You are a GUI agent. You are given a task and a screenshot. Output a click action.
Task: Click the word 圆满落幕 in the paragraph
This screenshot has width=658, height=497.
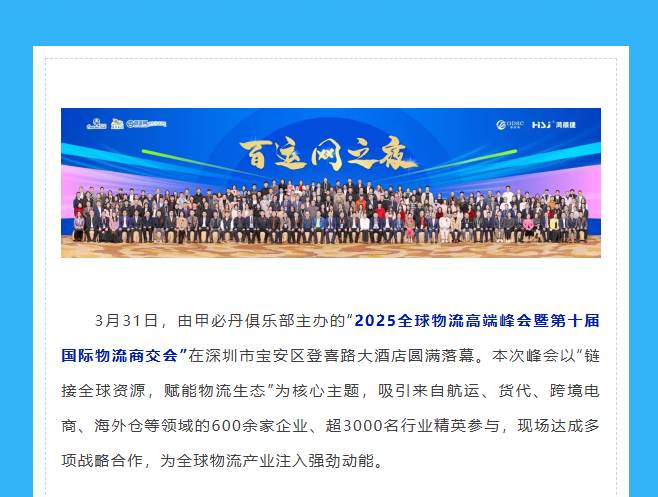[x=438, y=355]
